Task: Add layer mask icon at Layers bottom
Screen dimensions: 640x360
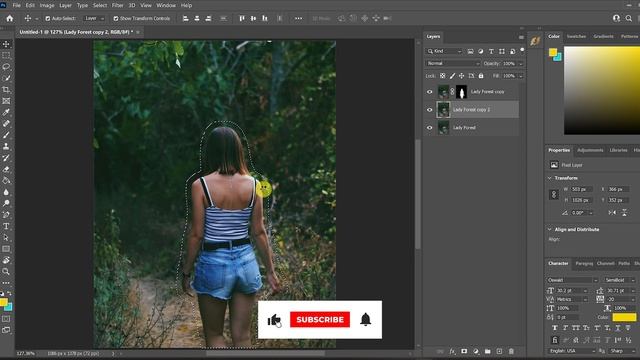Action: 464,351
